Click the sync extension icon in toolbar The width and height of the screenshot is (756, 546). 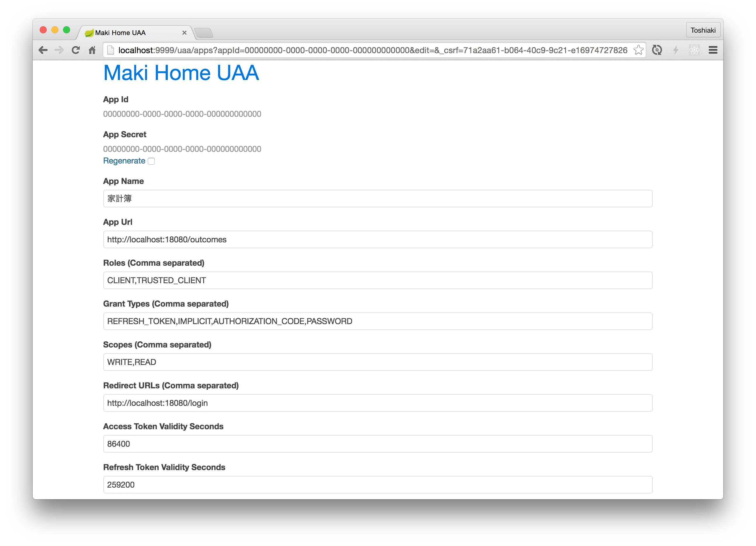click(x=657, y=50)
